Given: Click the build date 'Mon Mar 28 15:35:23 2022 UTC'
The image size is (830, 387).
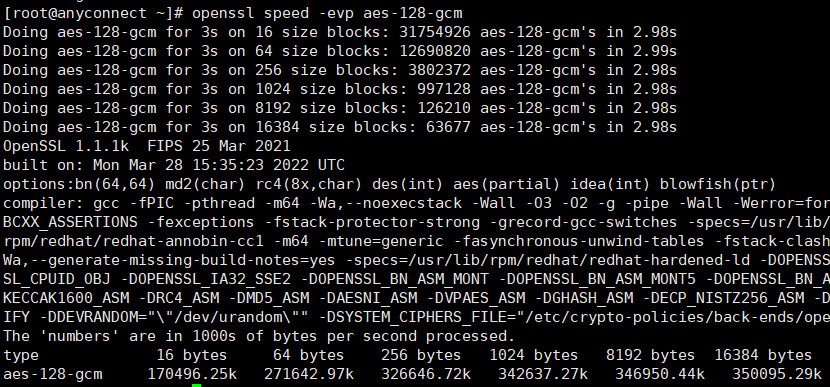Looking at the screenshot, I should click(219, 165).
